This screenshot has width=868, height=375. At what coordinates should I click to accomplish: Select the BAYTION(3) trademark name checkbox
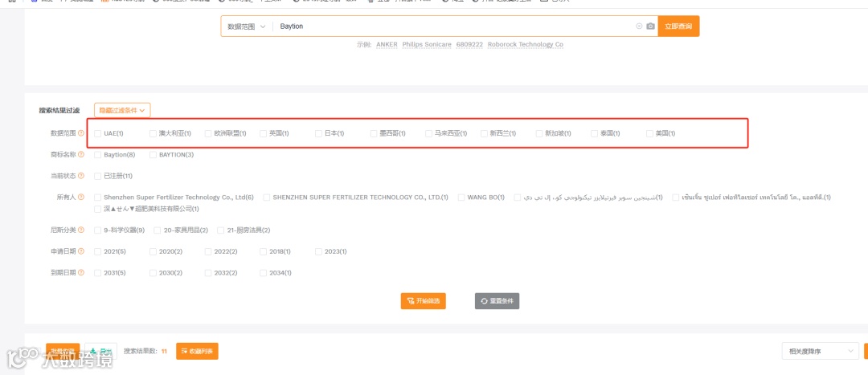pyautogui.click(x=154, y=154)
